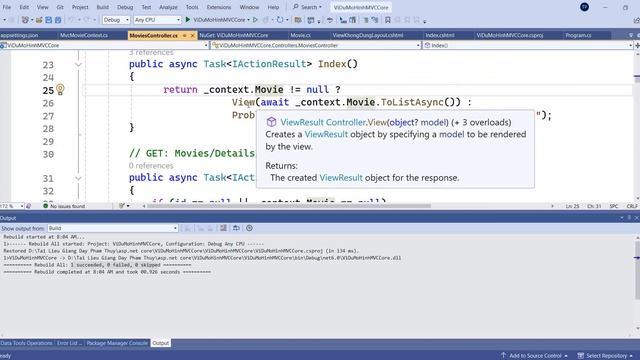The width and height of the screenshot is (640, 360).
Task: Open the Window menu
Action: pyautogui.click(x=249, y=7)
